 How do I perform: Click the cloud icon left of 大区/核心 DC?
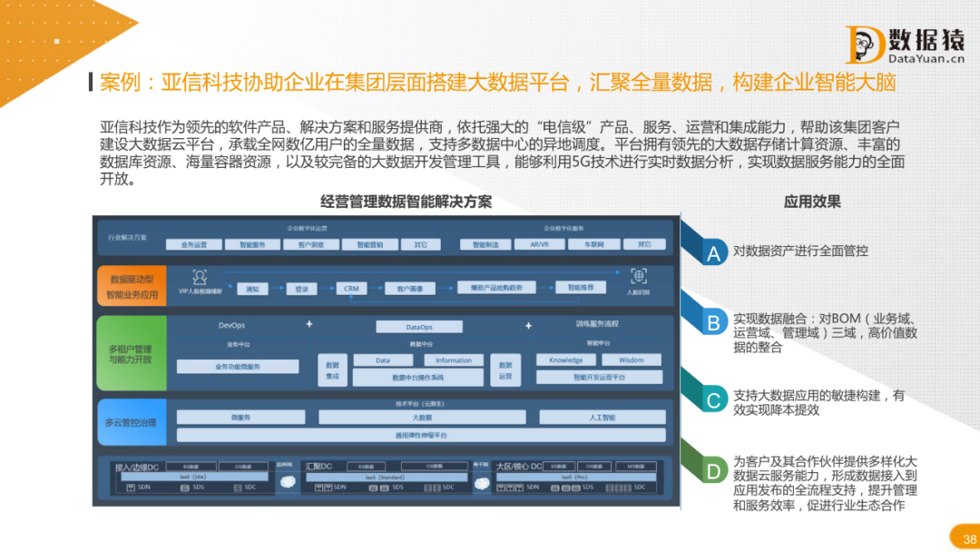click(x=481, y=483)
